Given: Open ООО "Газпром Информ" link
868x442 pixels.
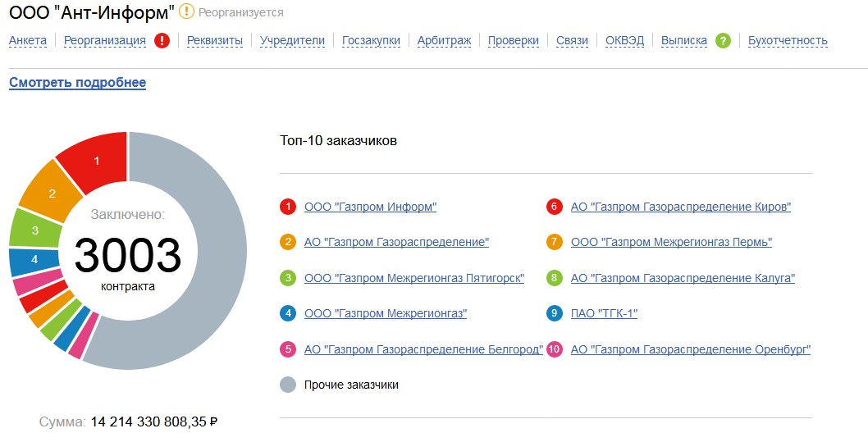Looking at the screenshot, I should tap(370, 207).
